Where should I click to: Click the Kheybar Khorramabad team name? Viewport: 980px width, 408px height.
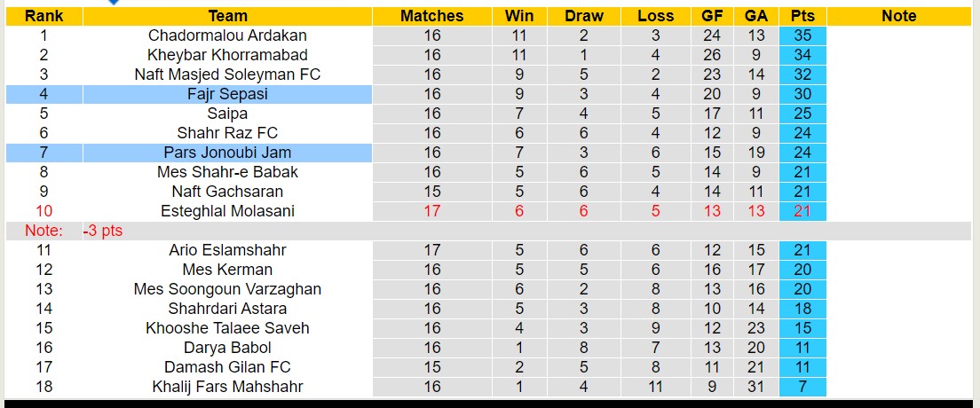point(227,55)
